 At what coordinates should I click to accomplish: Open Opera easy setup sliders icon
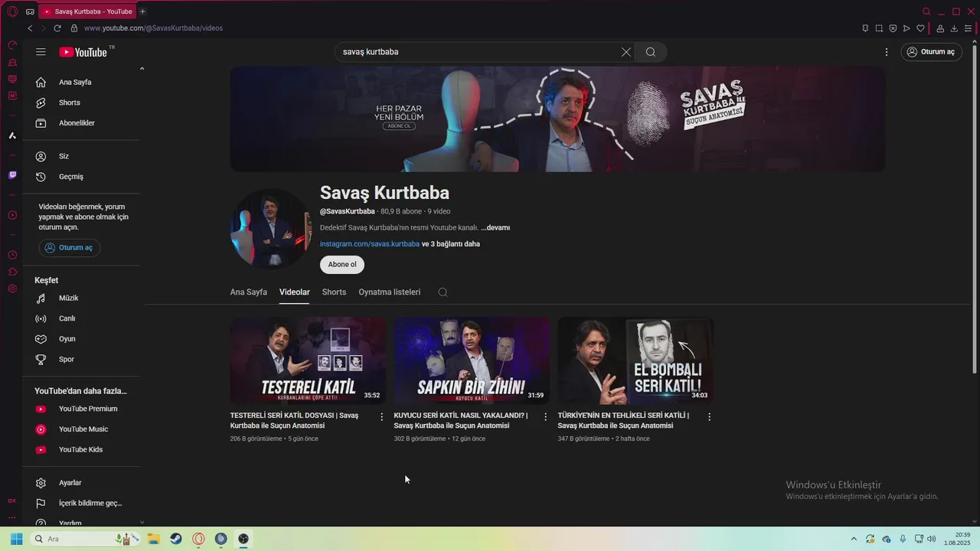(968, 28)
